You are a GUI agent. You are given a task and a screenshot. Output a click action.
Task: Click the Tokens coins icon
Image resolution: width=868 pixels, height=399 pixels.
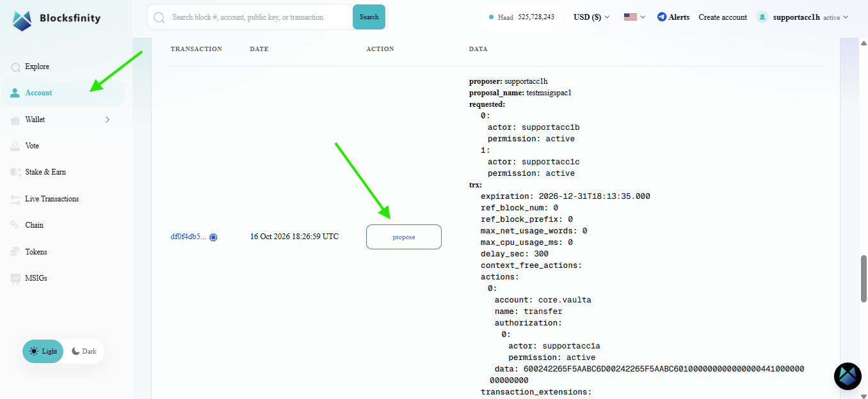(15, 253)
